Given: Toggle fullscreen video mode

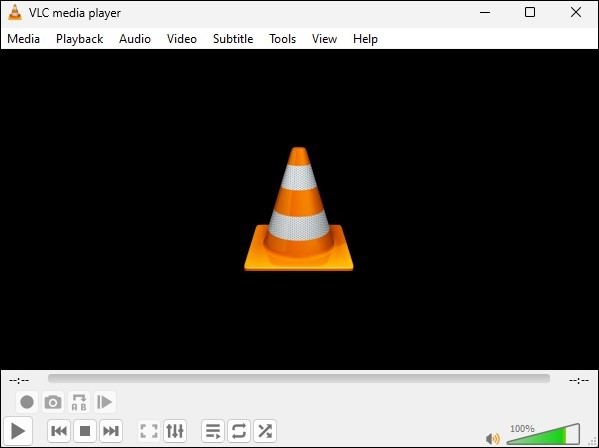Looking at the screenshot, I should (149, 431).
